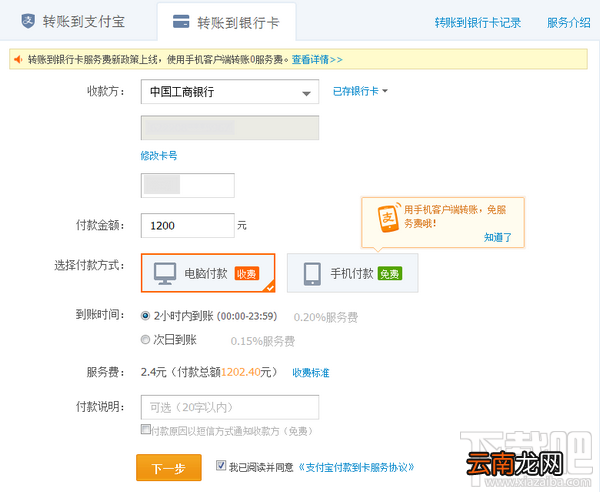Click the selected checkmark corner on 电脑付款
600x492 pixels.
pyautogui.click(x=270, y=287)
